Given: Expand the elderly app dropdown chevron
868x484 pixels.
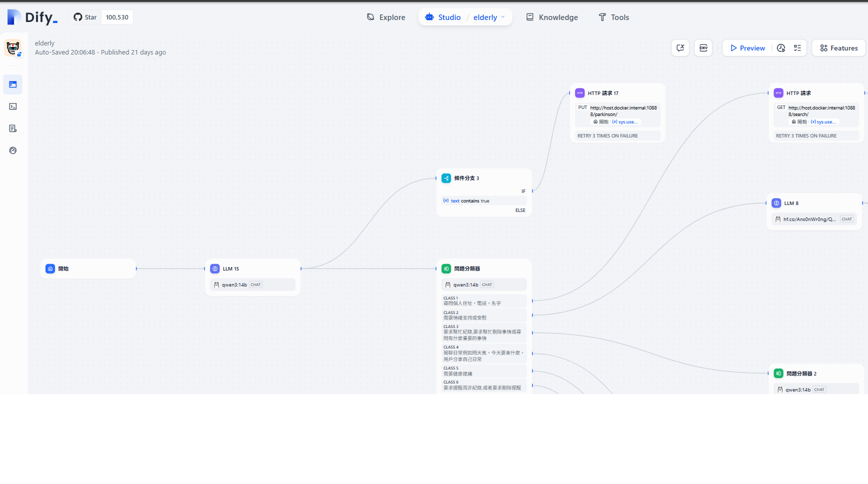Looking at the screenshot, I should pyautogui.click(x=503, y=17).
